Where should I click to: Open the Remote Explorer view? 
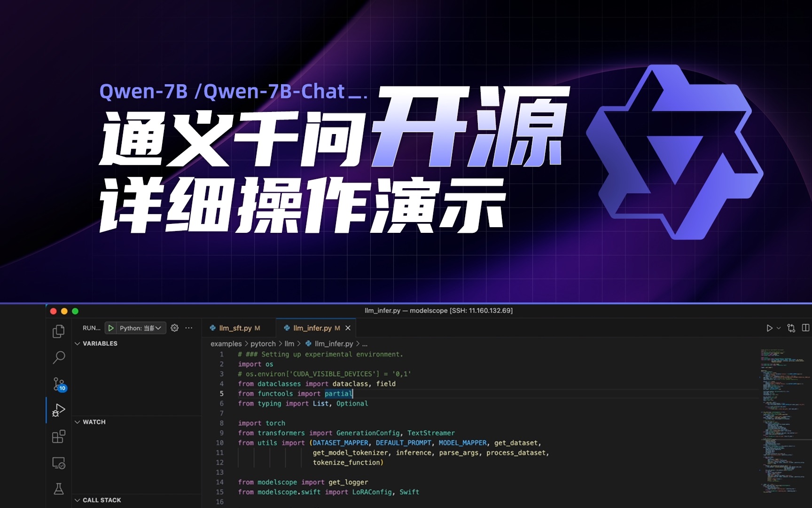pos(58,463)
